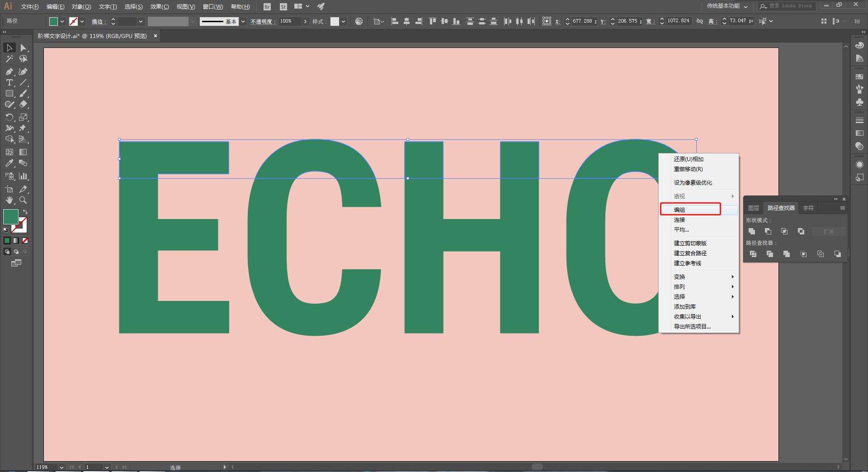This screenshot has height=472, width=868.
Task: Choose 建立复合路径 in context menu
Action: coord(699,253)
